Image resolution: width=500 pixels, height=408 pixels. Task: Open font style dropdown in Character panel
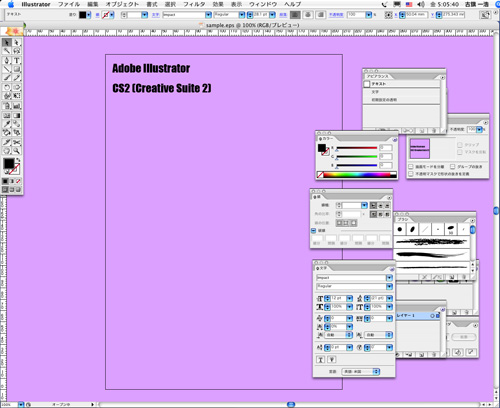389,286
